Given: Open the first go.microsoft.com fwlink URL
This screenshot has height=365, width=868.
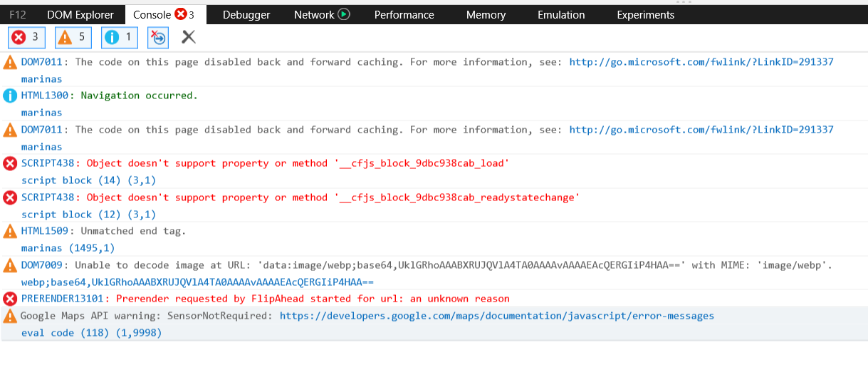Looking at the screenshot, I should click(x=701, y=62).
